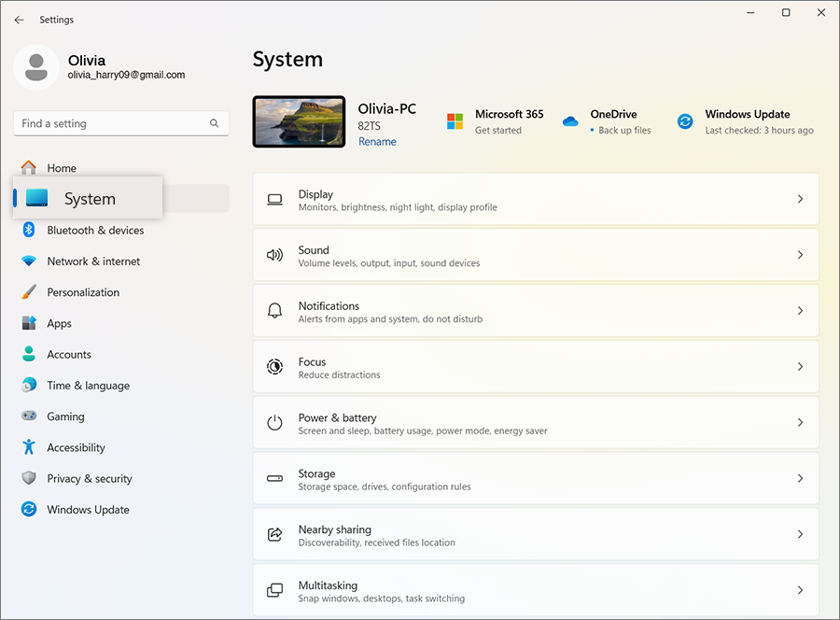Click the Network & internet Wi-Fi icon
Screen dimensions: 840x620
pyautogui.click(x=29, y=261)
